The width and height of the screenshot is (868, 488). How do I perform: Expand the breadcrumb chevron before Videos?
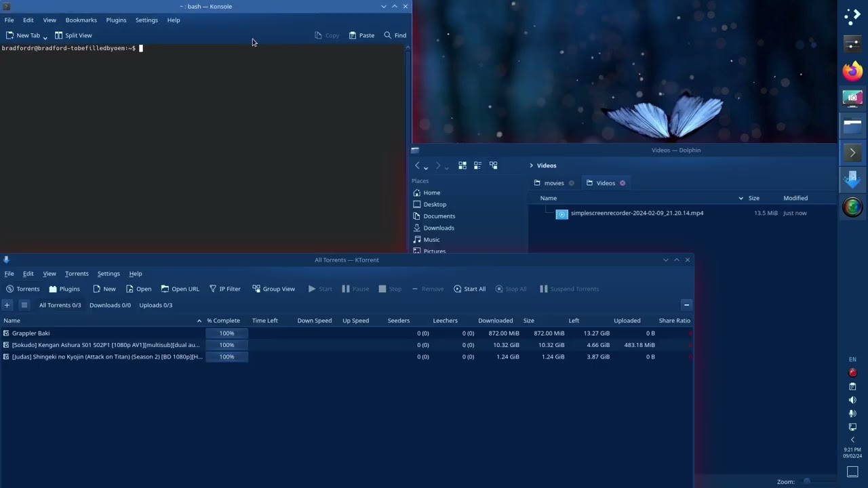point(532,165)
